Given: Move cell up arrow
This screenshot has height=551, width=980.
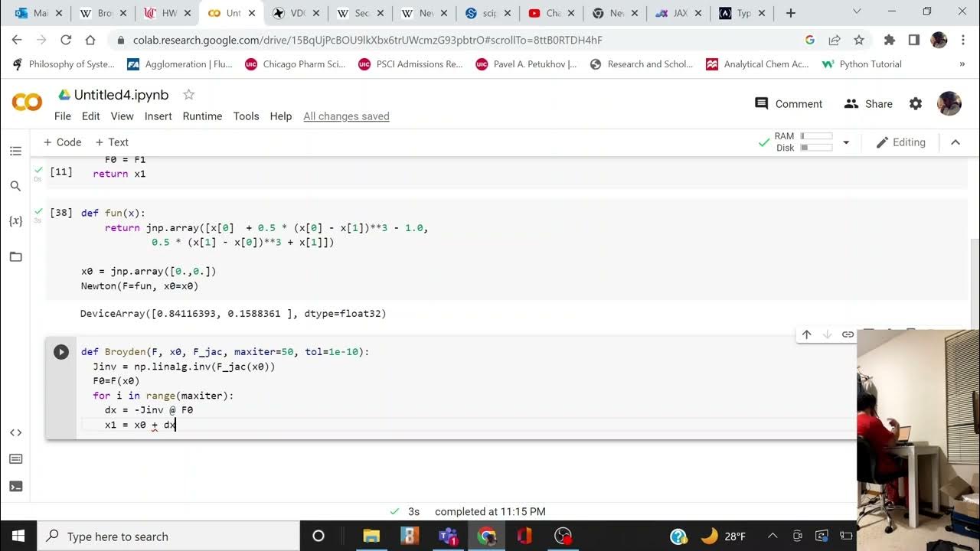Looking at the screenshot, I should tap(806, 334).
